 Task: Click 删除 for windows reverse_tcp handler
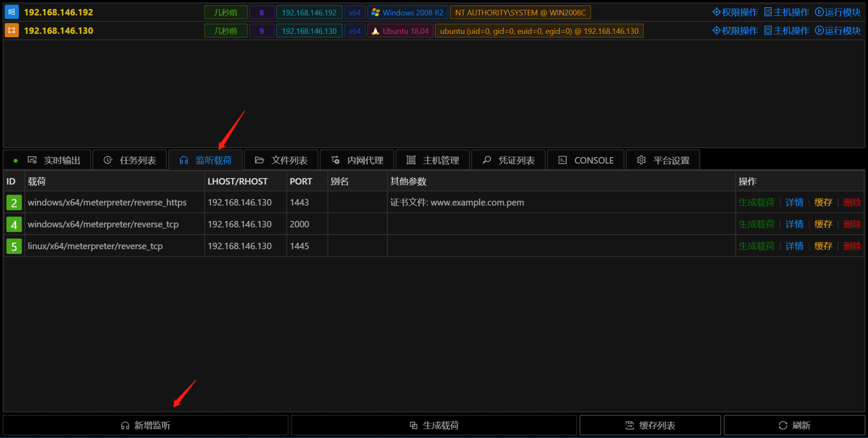(x=852, y=224)
